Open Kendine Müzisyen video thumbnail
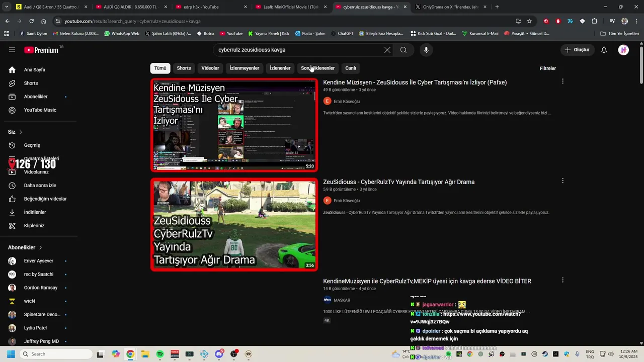Image resolution: width=644 pixels, height=362 pixels. (x=234, y=125)
